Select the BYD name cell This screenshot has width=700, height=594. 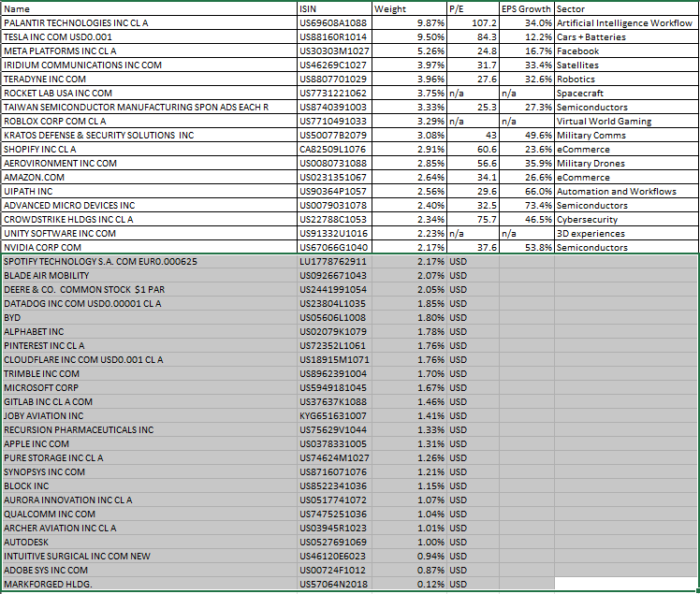click(149, 318)
